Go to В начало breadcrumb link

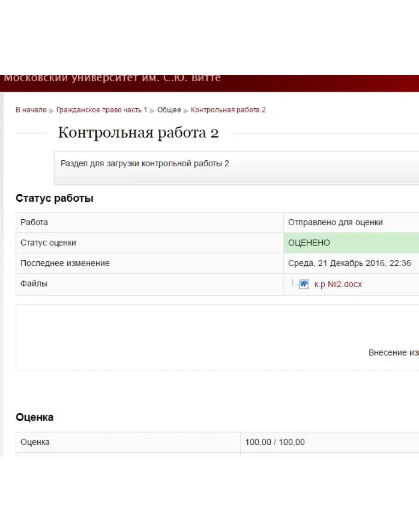tap(31, 110)
